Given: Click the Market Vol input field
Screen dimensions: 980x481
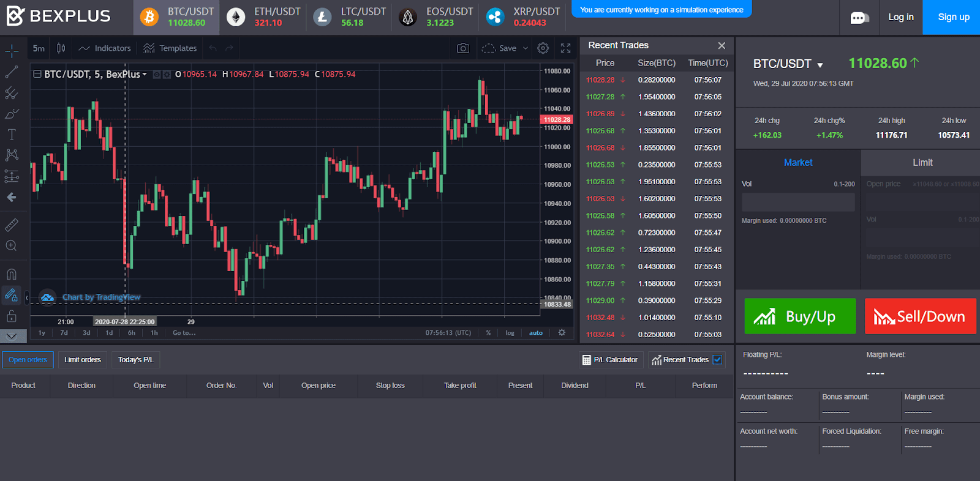Looking at the screenshot, I should (x=797, y=202).
